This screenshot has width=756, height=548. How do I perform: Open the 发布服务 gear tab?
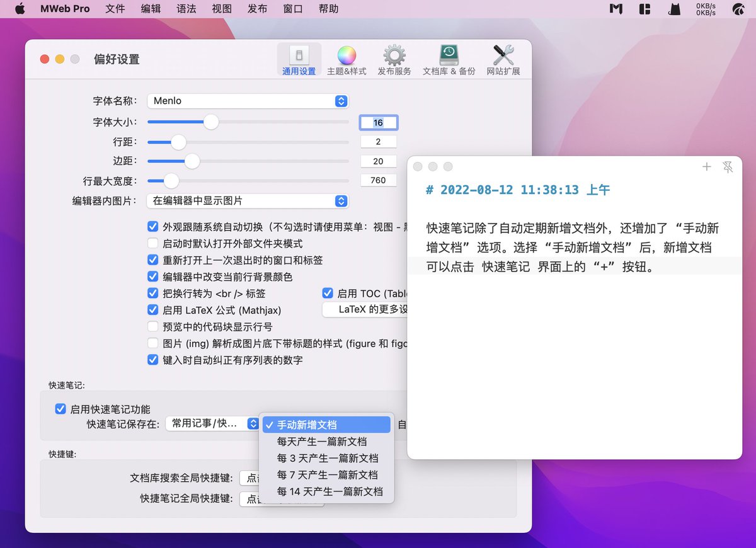pyautogui.click(x=394, y=60)
